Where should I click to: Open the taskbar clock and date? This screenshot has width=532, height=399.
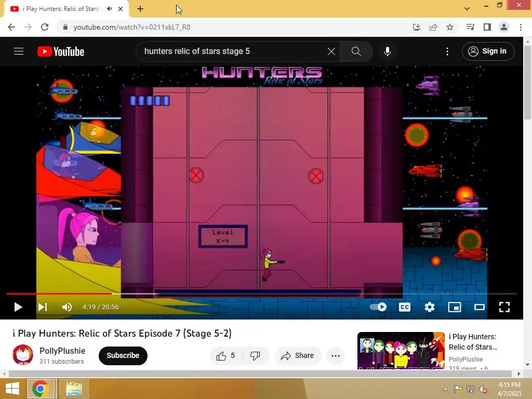click(x=509, y=389)
